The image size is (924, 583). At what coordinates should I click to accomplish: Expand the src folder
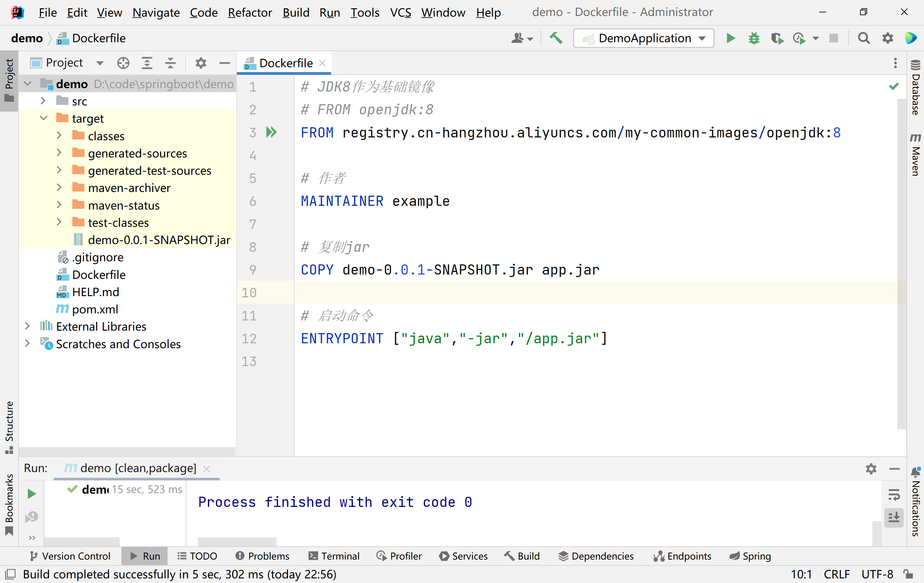pos(43,101)
